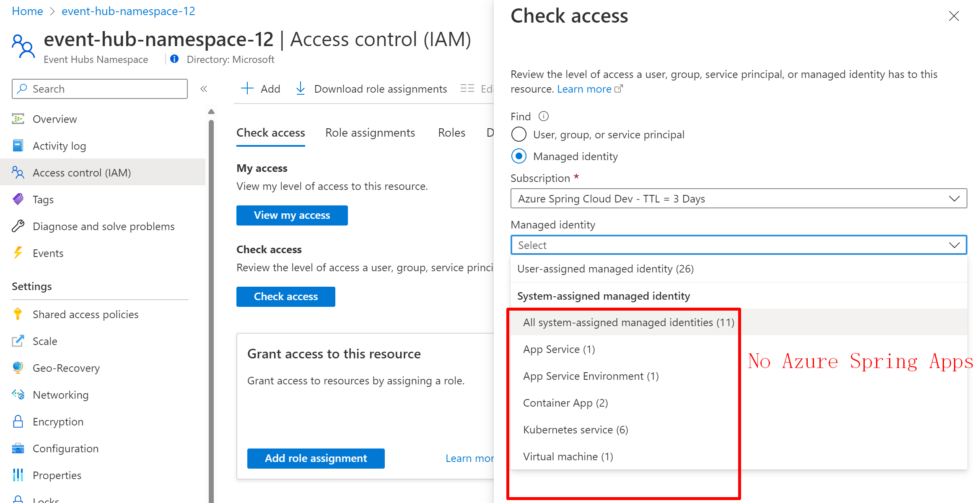Open the Networking settings page
980x503 pixels.
[103, 395]
